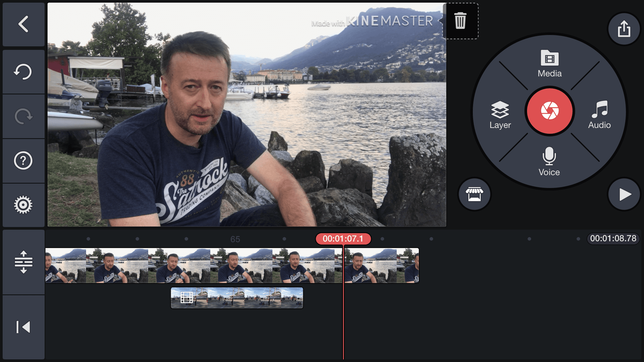Select the harbor video layer clip
The width and height of the screenshot is (644, 362).
(237, 298)
